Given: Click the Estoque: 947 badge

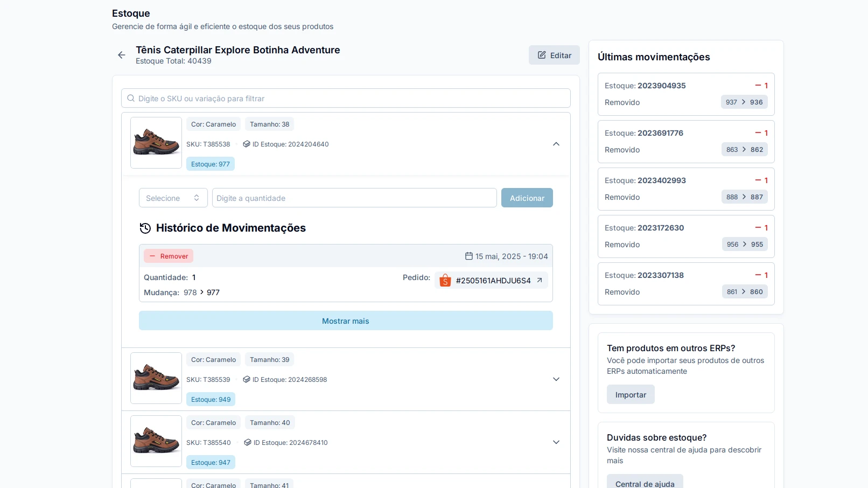Looking at the screenshot, I should click(x=211, y=462).
